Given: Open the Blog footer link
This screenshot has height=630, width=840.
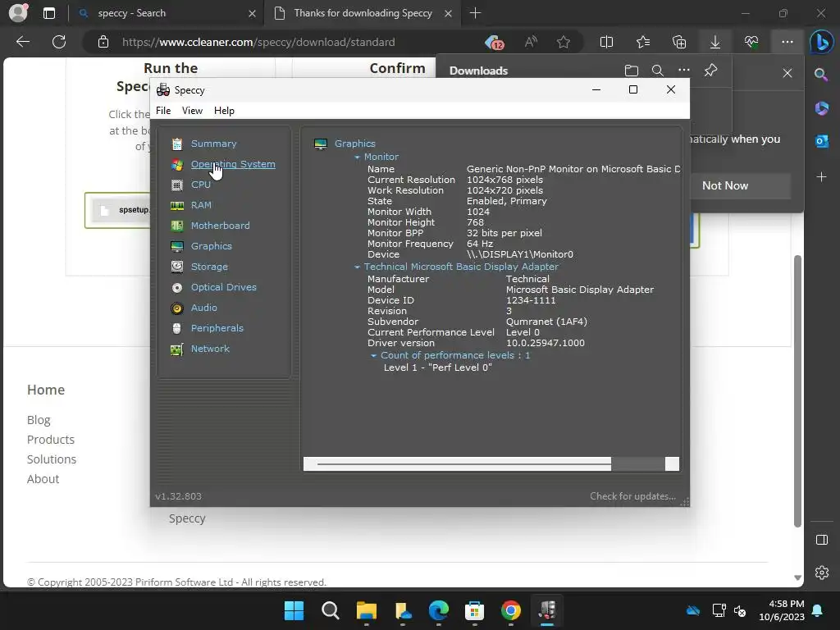Looking at the screenshot, I should (39, 420).
